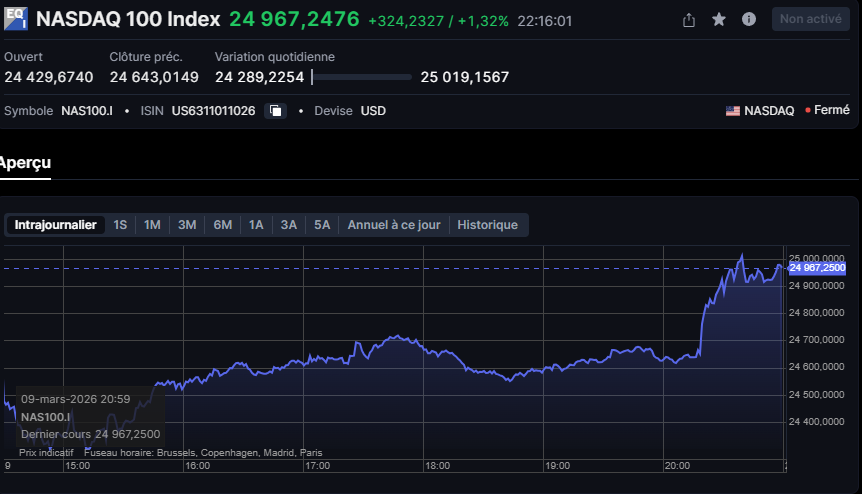This screenshot has height=494, width=862.
Task: Select the Annuel à ce jour range
Action: pyautogui.click(x=394, y=225)
